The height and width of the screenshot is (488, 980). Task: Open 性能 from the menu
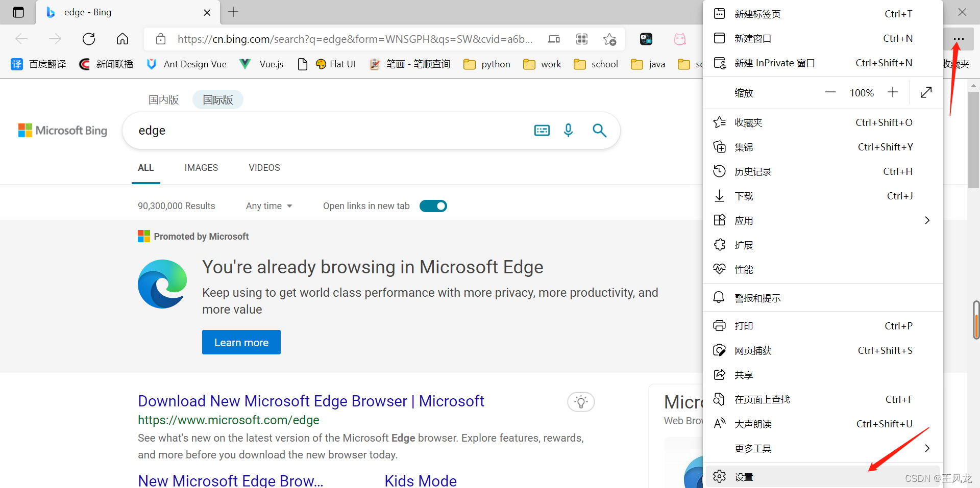click(x=823, y=269)
